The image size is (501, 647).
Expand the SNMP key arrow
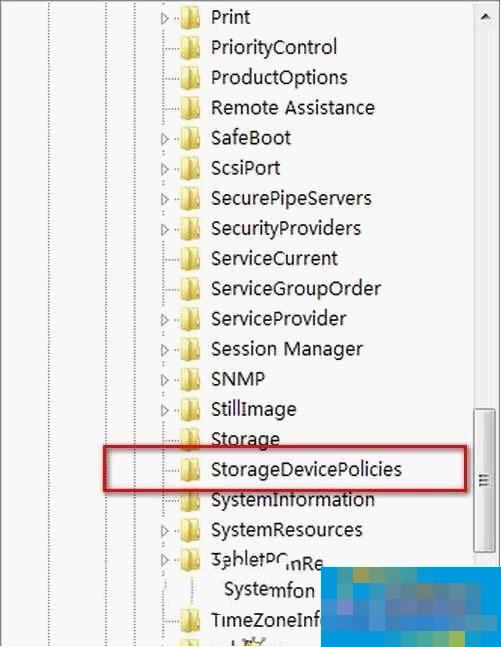click(165, 380)
